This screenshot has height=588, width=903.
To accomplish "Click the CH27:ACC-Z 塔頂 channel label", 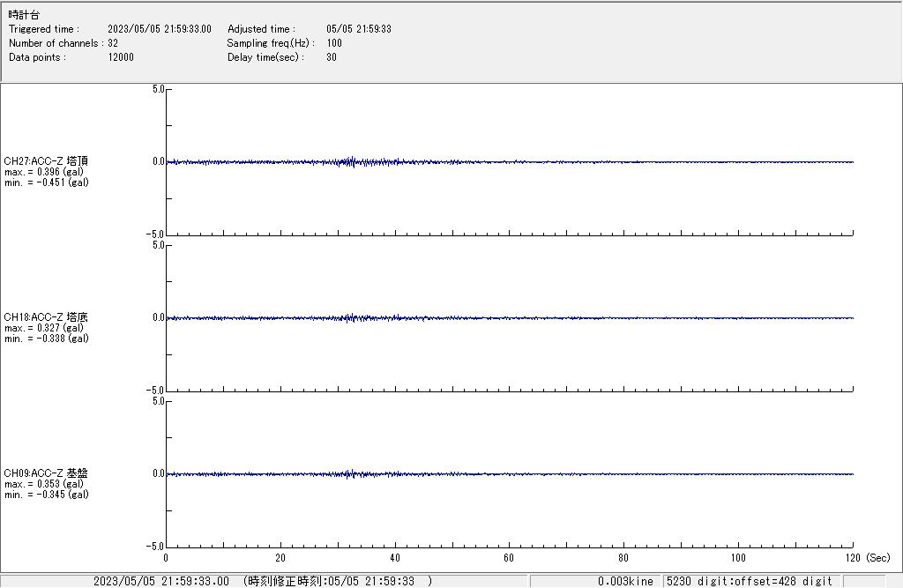I will click(46, 161).
